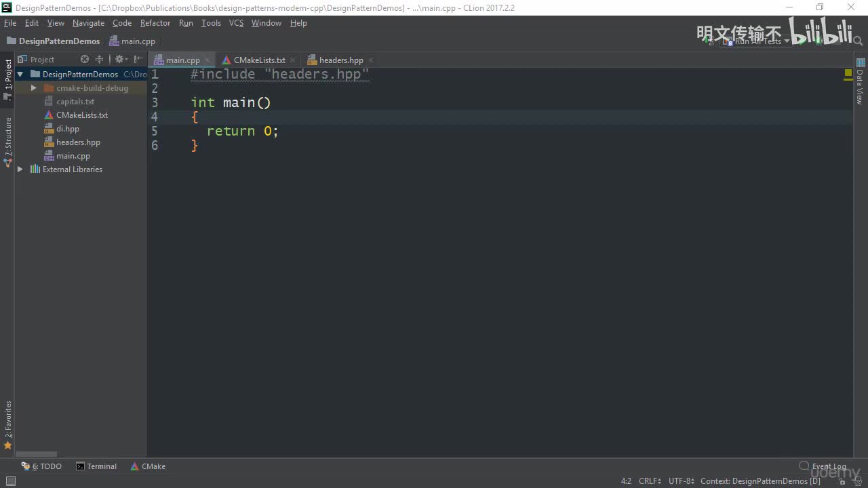Open the VCS menu

(236, 23)
